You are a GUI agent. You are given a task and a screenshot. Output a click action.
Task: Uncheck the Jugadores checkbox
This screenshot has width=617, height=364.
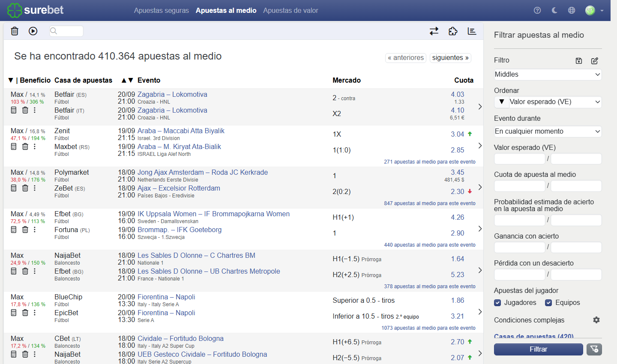pyautogui.click(x=497, y=303)
